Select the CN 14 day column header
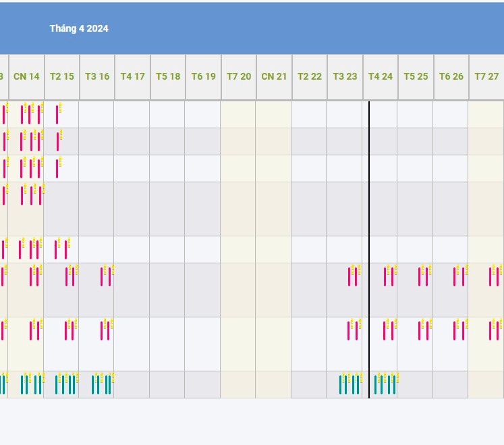The image size is (504, 445). [x=26, y=76]
